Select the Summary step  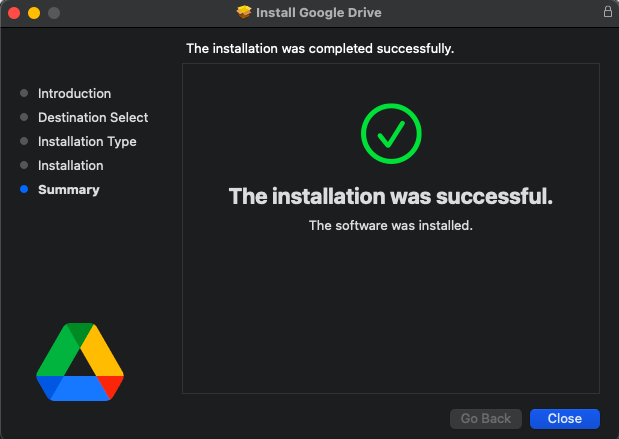point(69,190)
